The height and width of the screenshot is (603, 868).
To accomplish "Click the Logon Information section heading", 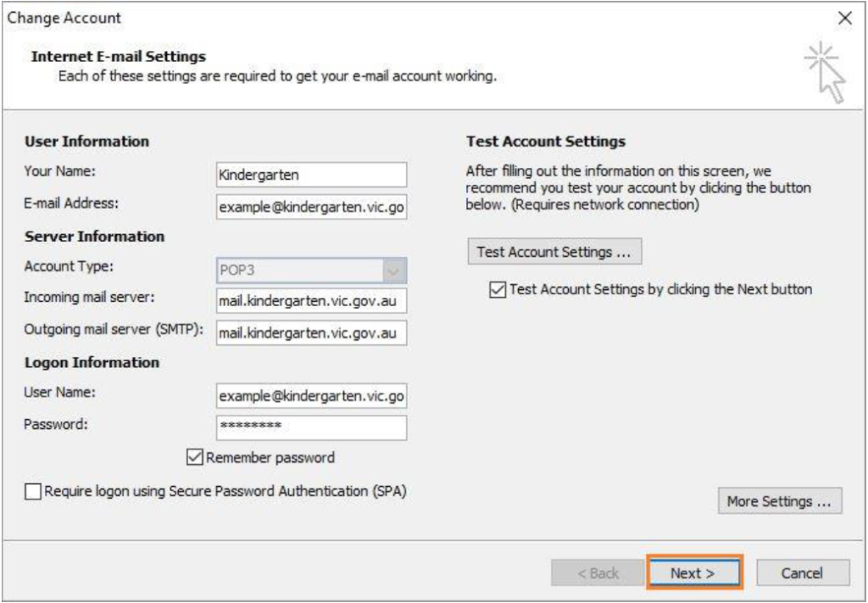I will pos(92,362).
